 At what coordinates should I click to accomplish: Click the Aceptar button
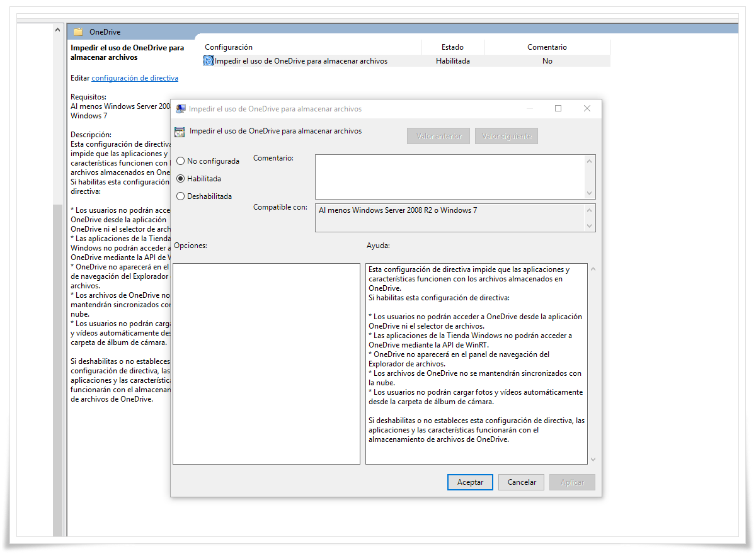coord(470,482)
